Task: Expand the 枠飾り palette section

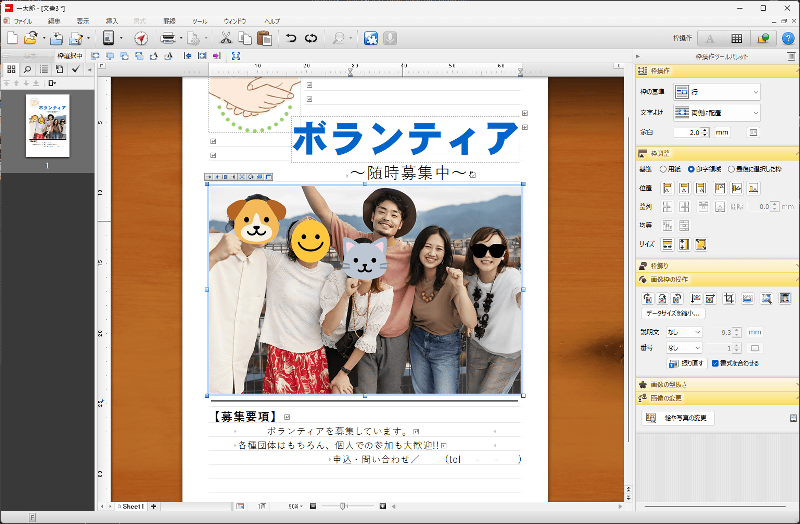Action: (x=661, y=266)
